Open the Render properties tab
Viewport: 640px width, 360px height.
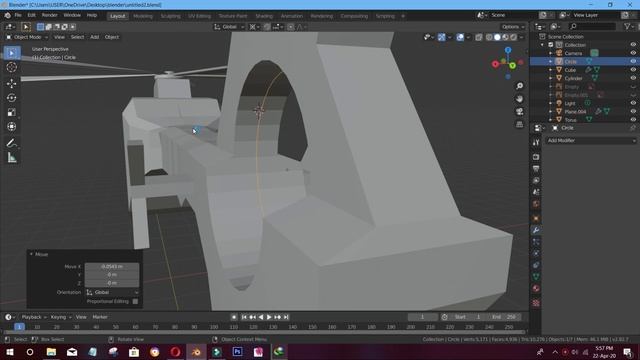pyautogui.click(x=536, y=157)
